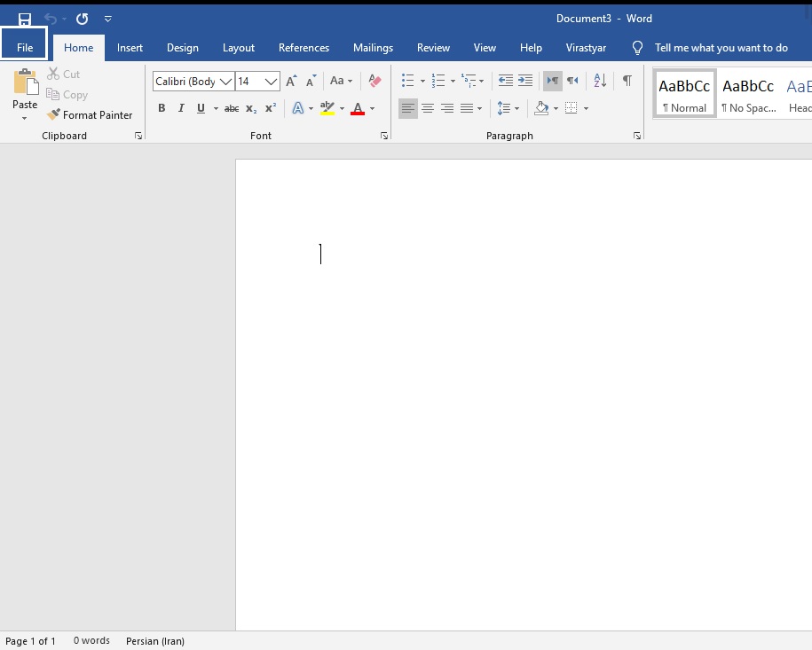The height and width of the screenshot is (650, 812).
Task: Apply red font color
Action: click(x=358, y=108)
